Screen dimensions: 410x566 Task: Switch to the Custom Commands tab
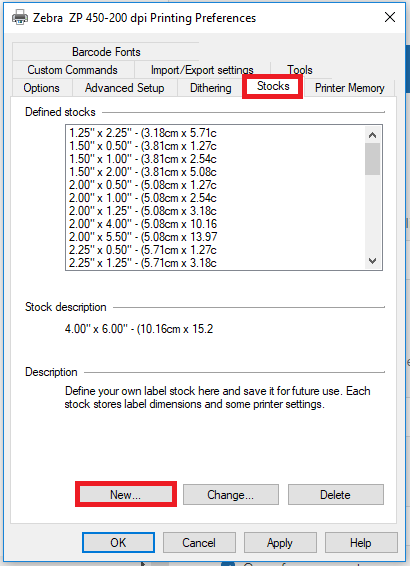pos(73,70)
